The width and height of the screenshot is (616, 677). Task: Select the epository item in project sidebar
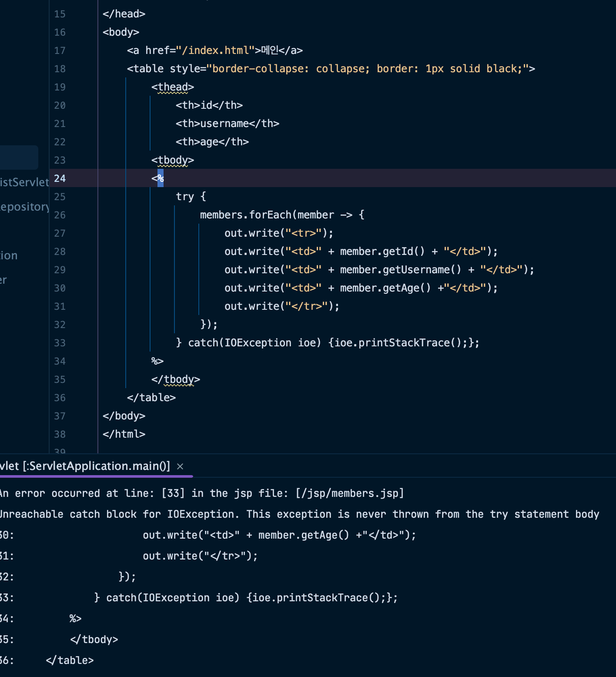(x=24, y=207)
